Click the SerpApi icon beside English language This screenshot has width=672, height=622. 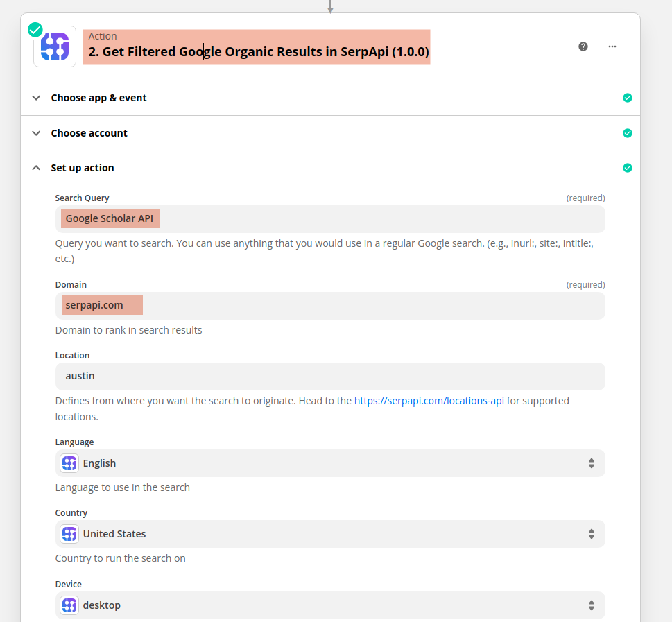pos(69,463)
